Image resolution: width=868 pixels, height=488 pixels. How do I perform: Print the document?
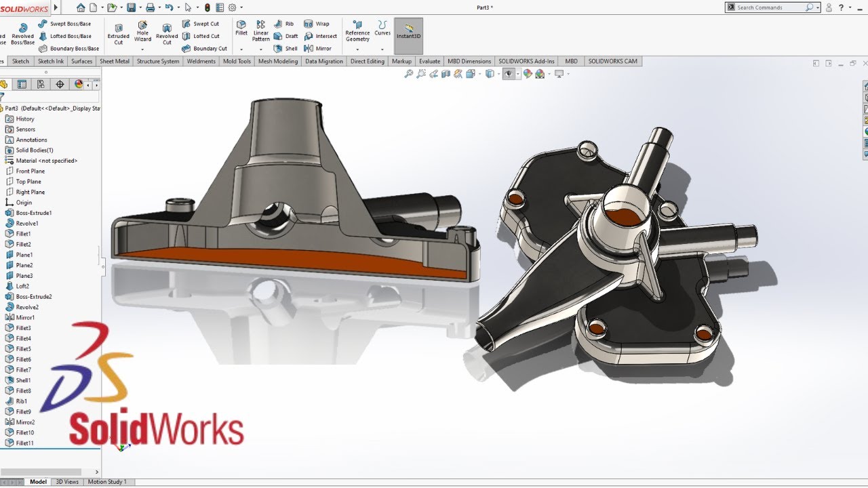[x=150, y=7]
